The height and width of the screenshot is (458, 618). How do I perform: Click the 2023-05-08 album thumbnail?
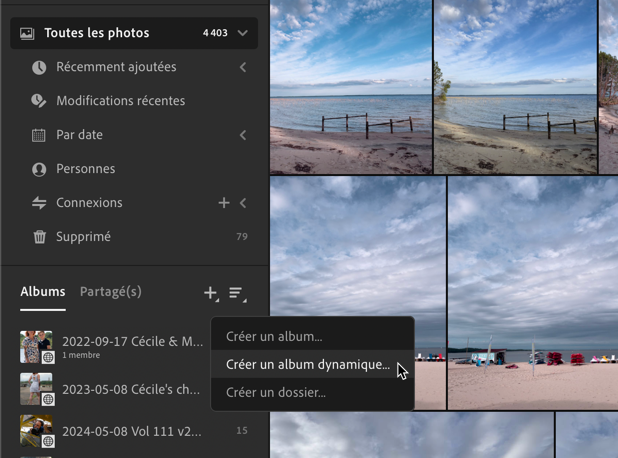pyautogui.click(x=36, y=389)
